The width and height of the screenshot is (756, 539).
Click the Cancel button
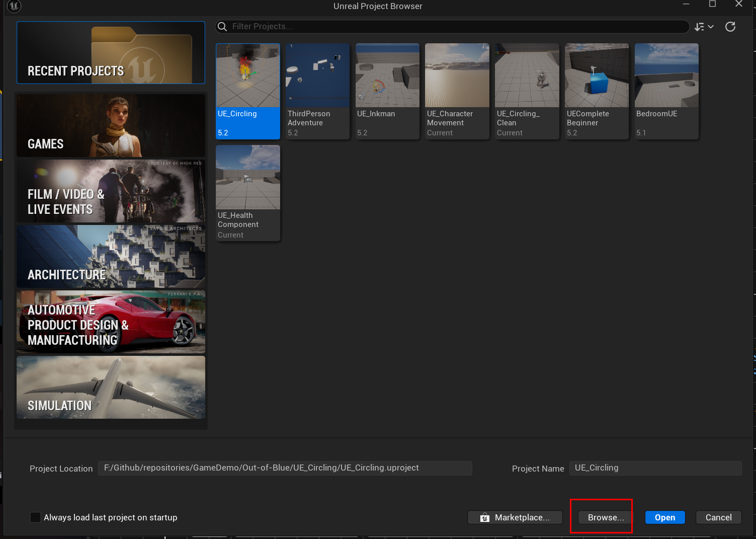tap(719, 517)
